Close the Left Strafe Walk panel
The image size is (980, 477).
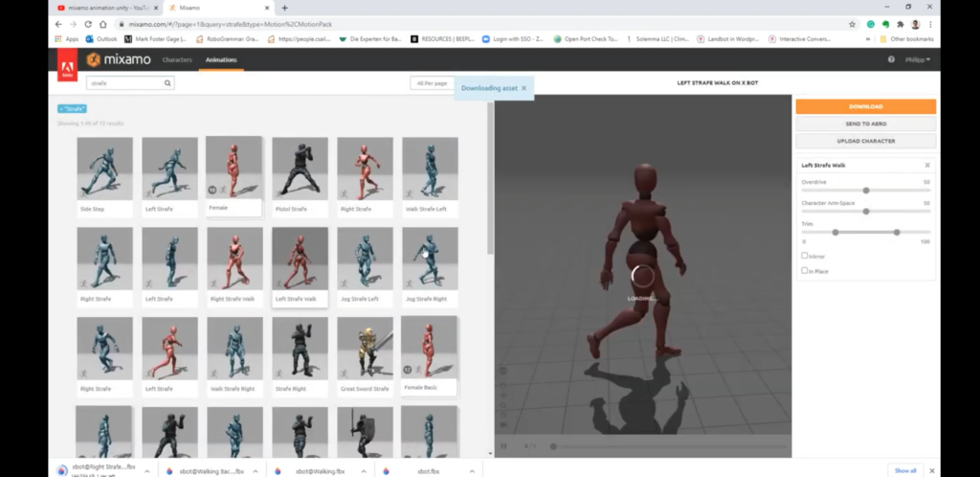click(x=926, y=166)
